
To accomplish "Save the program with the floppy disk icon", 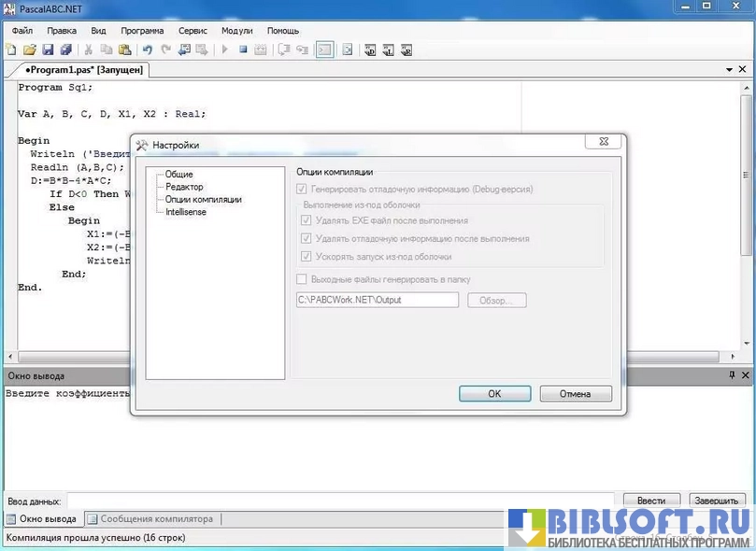I will (x=47, y=49).
